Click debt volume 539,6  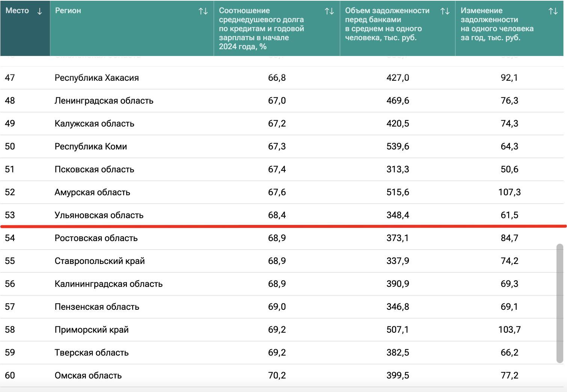pos(398,146)
